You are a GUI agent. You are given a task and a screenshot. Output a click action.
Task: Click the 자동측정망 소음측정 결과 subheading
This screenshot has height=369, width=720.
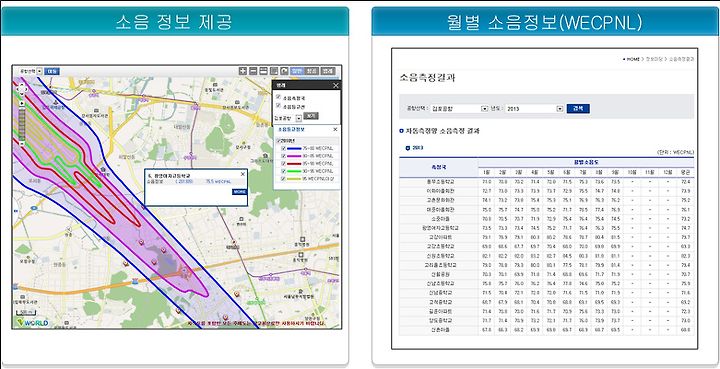pyautogui.click(x=442, y=131)
